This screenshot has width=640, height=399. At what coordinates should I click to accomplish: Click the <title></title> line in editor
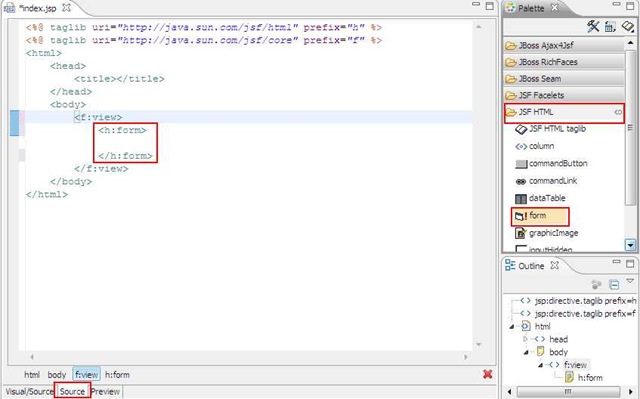click(x=119, y=79)
